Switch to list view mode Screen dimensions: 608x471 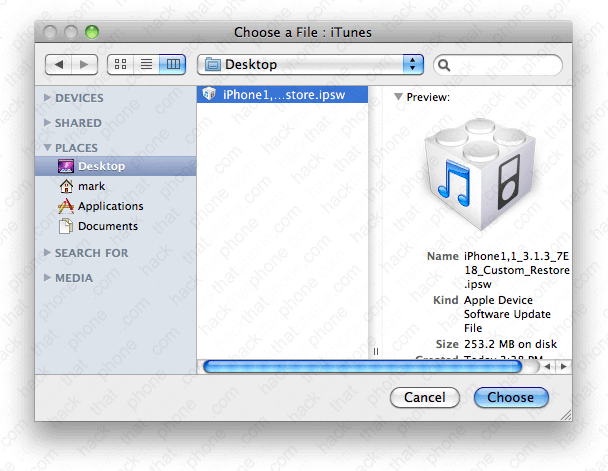pyautogui.click(x=147, y=64)
